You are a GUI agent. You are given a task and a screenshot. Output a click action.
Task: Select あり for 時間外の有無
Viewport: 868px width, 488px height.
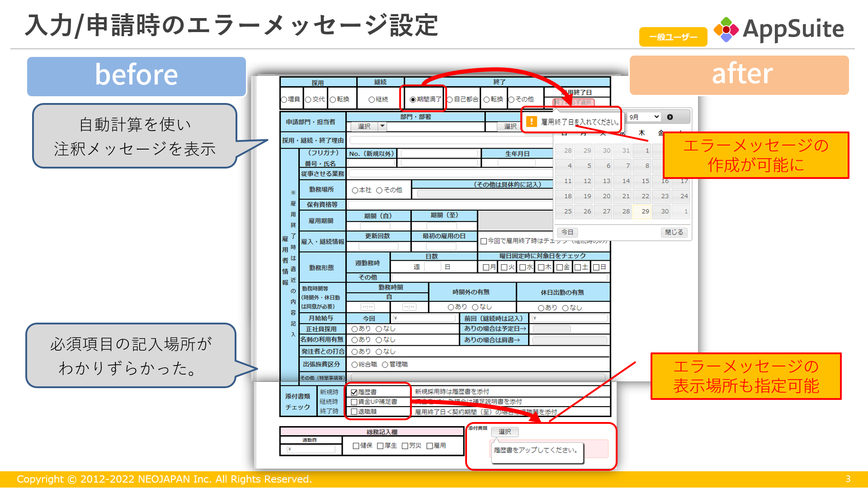click(451, 307)
